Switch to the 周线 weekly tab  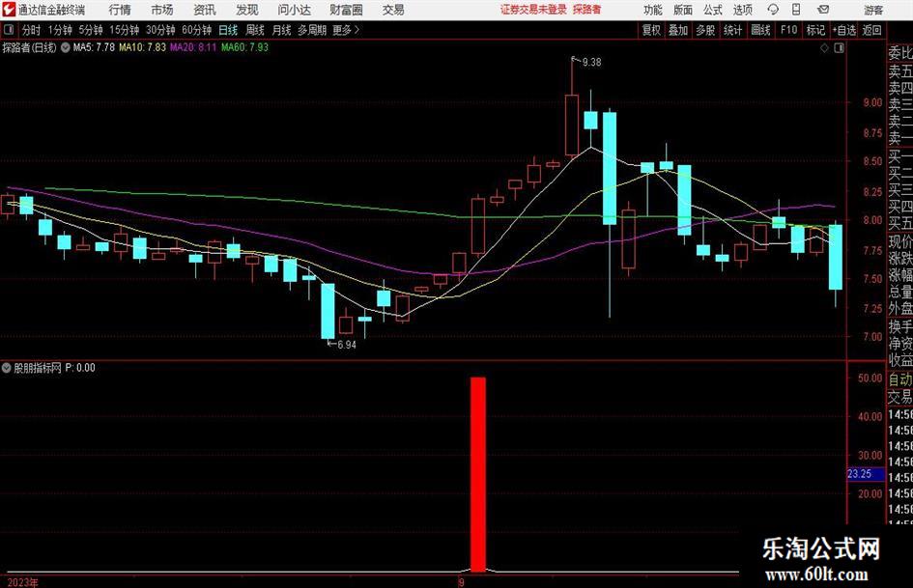(x=255, y=30)
